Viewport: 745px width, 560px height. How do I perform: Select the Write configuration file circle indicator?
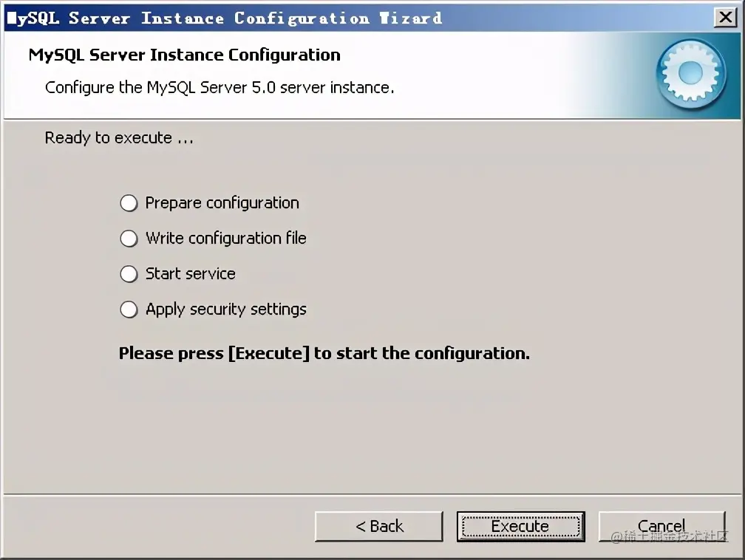(129, 239)
